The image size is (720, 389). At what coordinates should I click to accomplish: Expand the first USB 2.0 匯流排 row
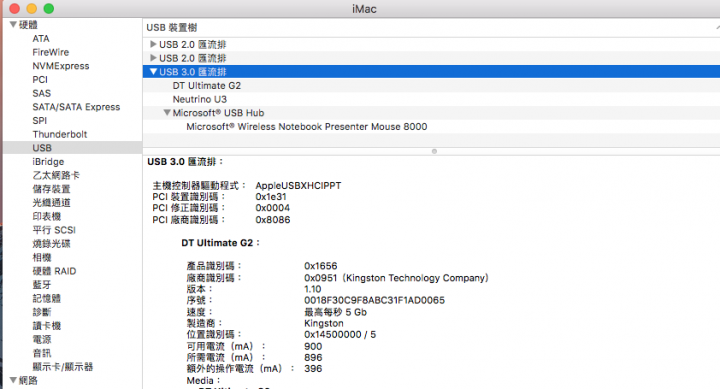[153, 45]
